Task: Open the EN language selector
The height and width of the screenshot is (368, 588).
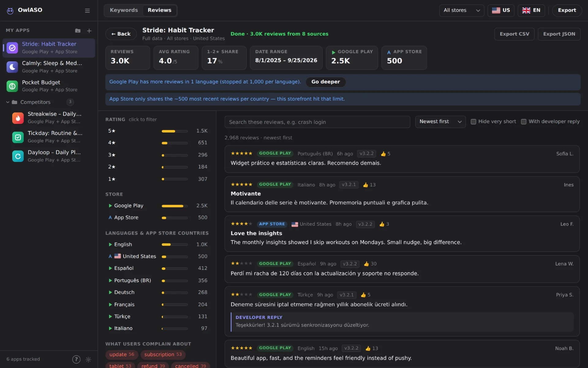Action: (531, 10)
